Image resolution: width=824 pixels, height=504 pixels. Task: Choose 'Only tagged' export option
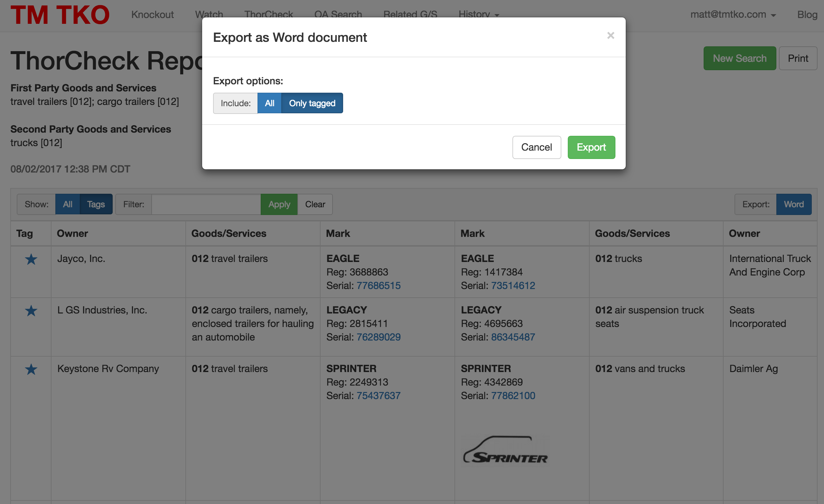click(312, 103)
